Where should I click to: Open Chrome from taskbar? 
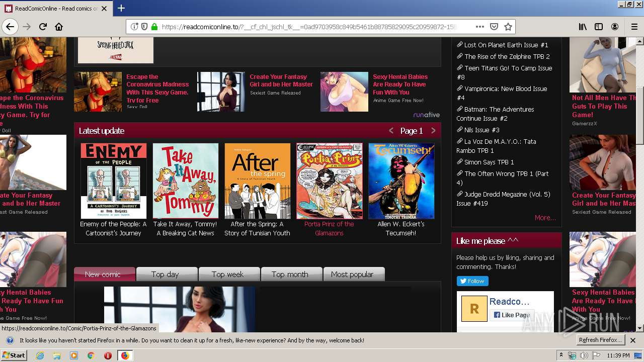pos(91,355)
